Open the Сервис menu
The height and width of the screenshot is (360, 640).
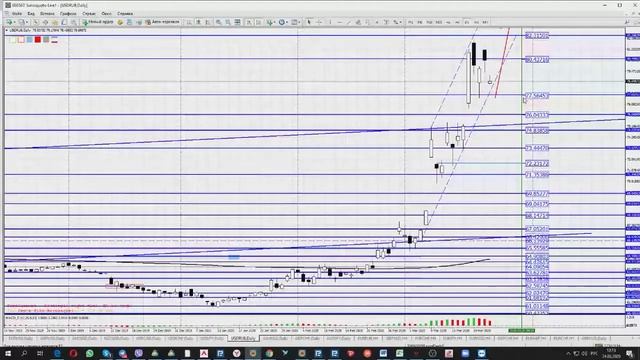tap(89, 13)
